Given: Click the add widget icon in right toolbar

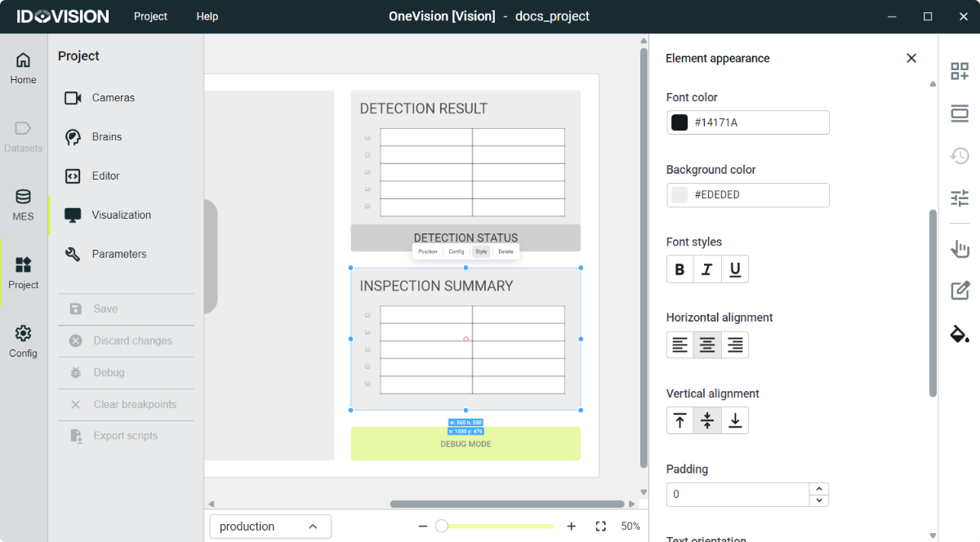Looking at the screenshot, I should click(x=960, y=71).
